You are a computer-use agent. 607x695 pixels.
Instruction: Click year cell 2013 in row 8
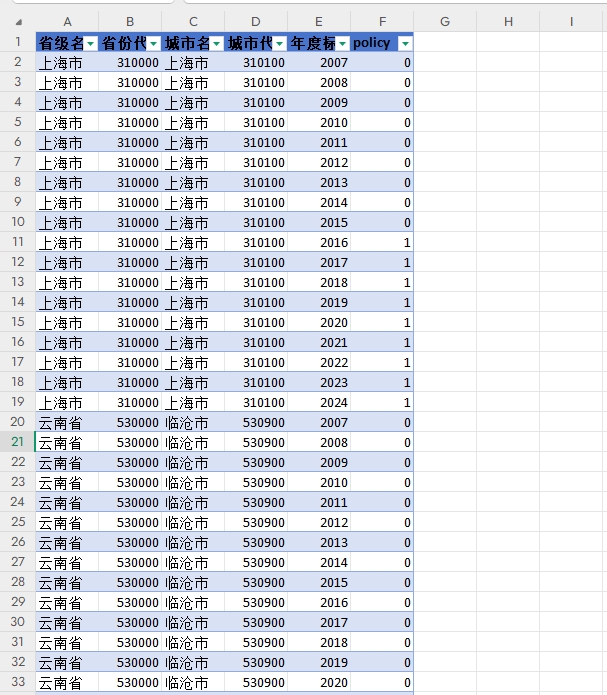[319, 183]
